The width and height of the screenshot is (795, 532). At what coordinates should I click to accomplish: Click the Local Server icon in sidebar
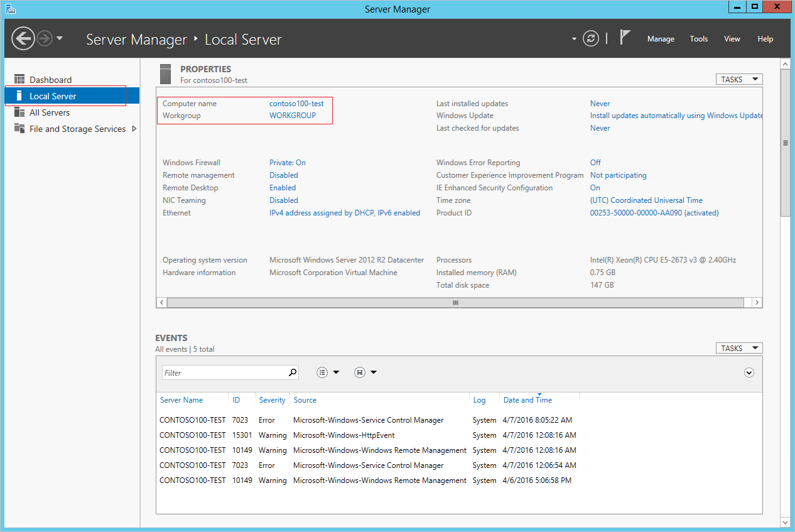19,96
